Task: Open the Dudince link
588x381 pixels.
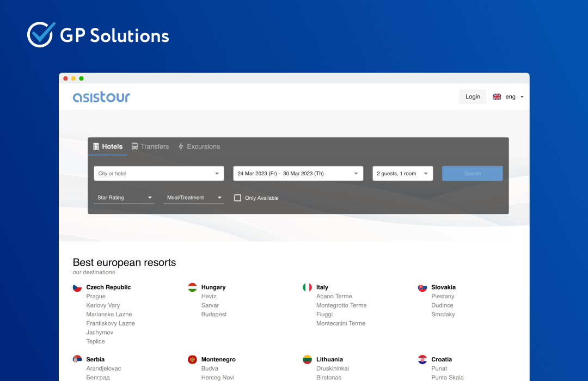Action: click(443, 305)
